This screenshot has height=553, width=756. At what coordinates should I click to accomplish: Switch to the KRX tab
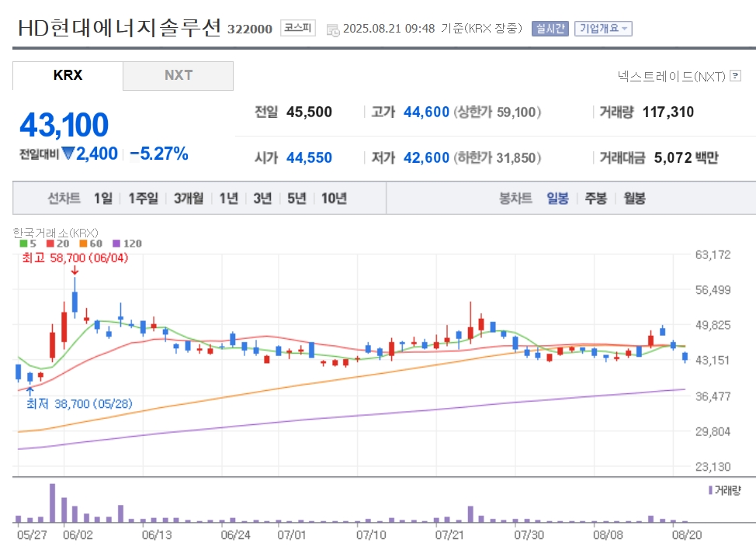click(68, 76)
